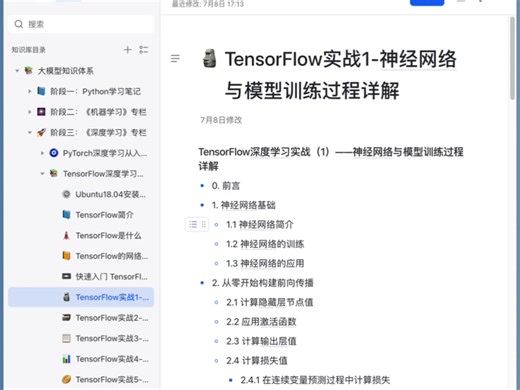The image size is (520, 390).
Task: Click the 大模型知识体系 book icon
Action: (29, 70)
